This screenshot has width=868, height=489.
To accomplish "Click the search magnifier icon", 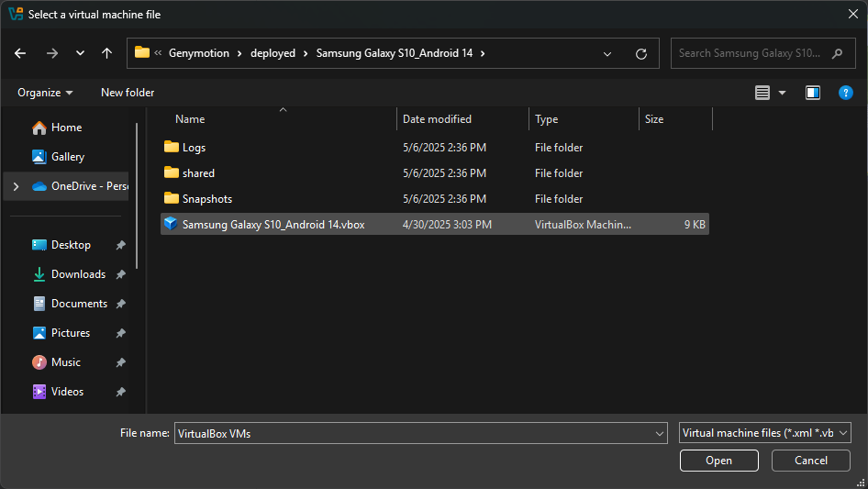I will click(x=838, y=53).
